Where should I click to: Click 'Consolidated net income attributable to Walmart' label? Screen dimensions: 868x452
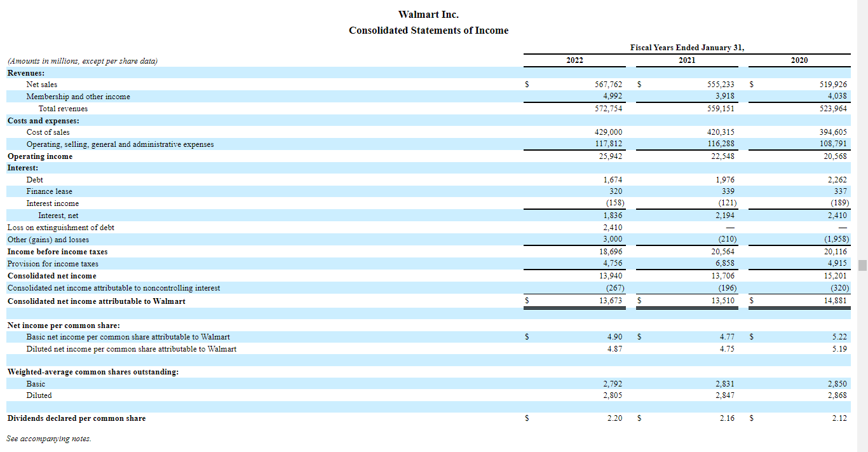coord(97,301)
